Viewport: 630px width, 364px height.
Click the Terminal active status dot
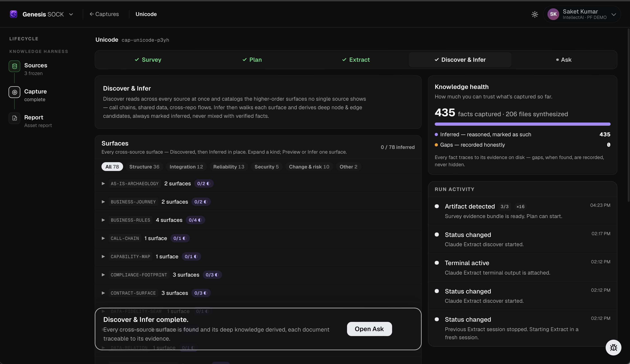click(437, 263)
